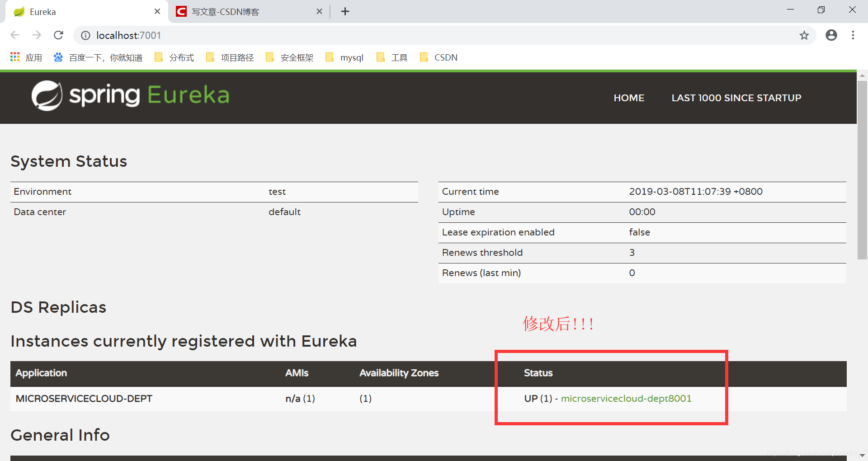
Task: Select the Eureka browser tab
Action: 87,12
